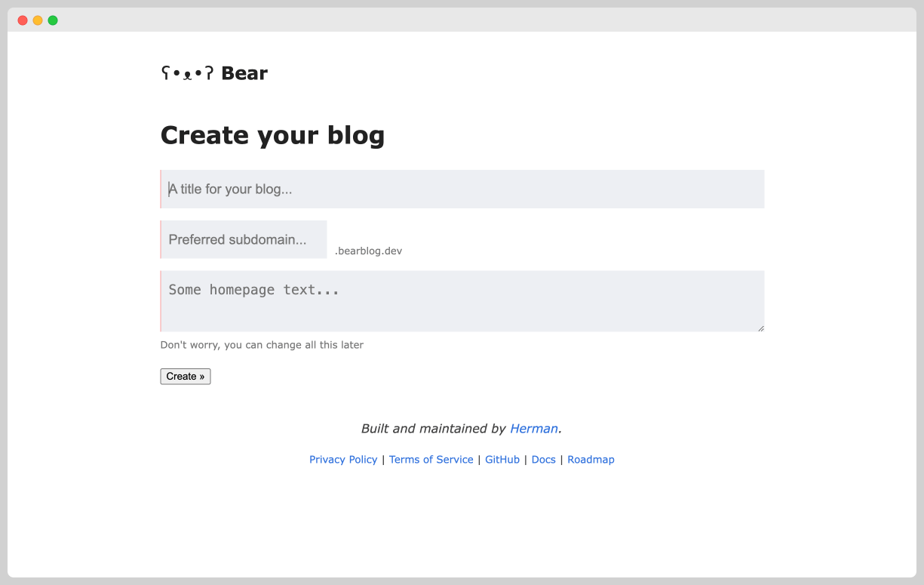Click the homepage text area
This screenshot has width=924, height=585.
(x=462, y=300)
